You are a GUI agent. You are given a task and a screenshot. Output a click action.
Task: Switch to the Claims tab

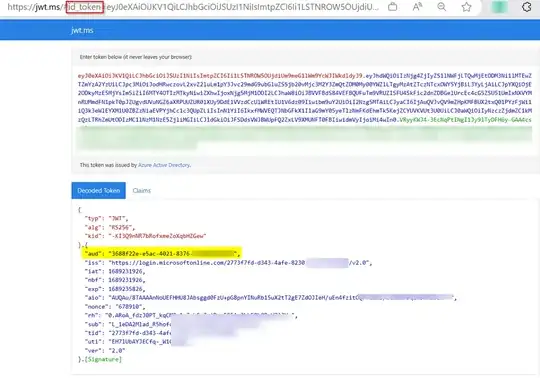tap(142, 190)
